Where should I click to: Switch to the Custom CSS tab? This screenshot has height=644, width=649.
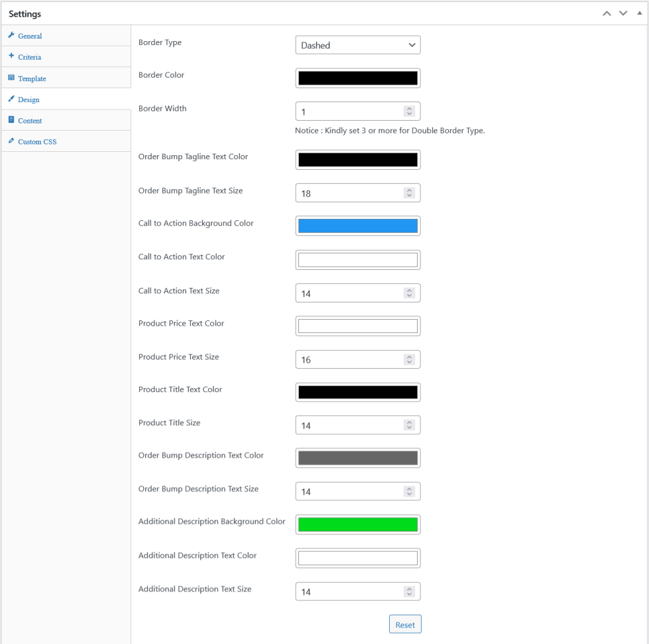(x=37, y=142)
